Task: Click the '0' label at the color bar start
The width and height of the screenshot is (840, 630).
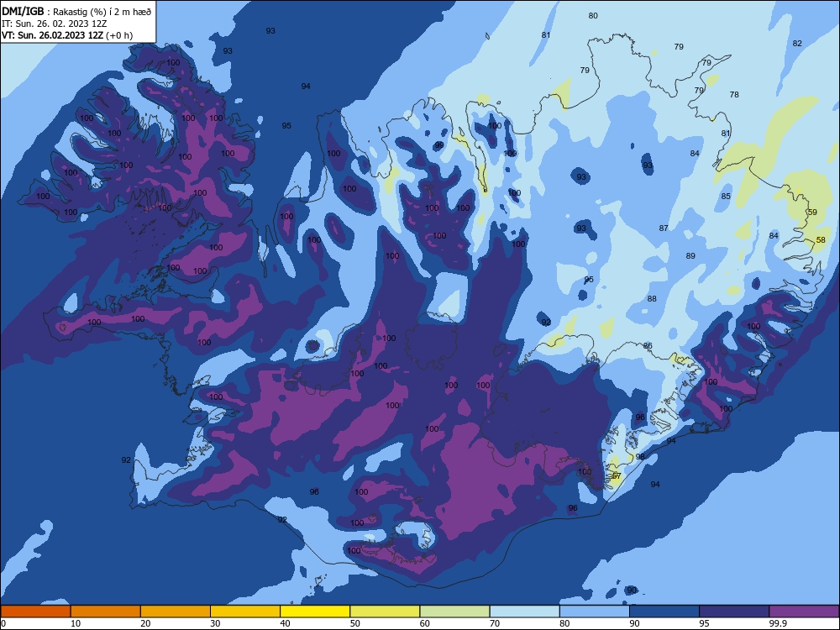Action: (3, 623)
